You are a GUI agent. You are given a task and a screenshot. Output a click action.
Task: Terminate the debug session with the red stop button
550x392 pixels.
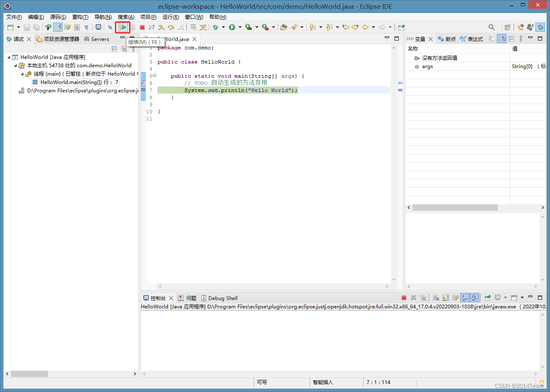pos(142,28)
